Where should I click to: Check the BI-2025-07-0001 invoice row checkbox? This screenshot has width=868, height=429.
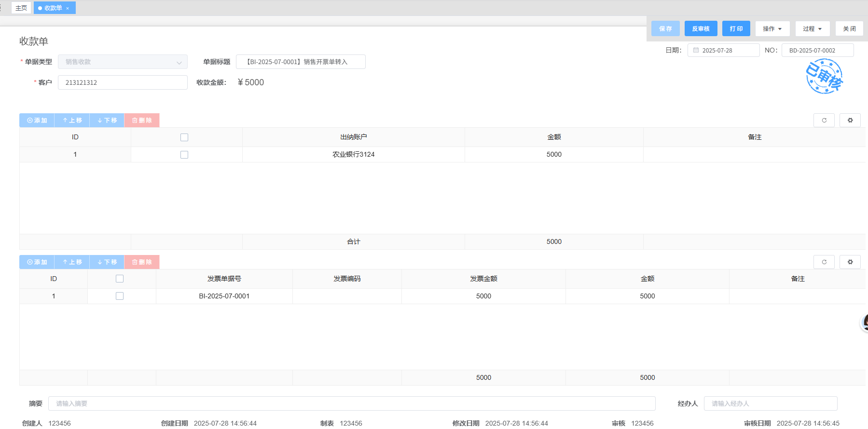[x=120, y=296]
